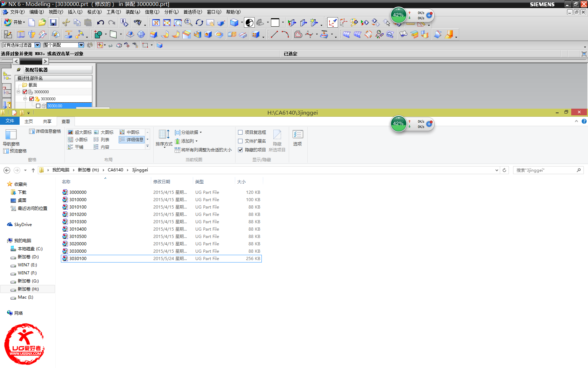Open the 排序方式 sort dropdown
This screenshot has height=368, width=588.
[164, 139]
